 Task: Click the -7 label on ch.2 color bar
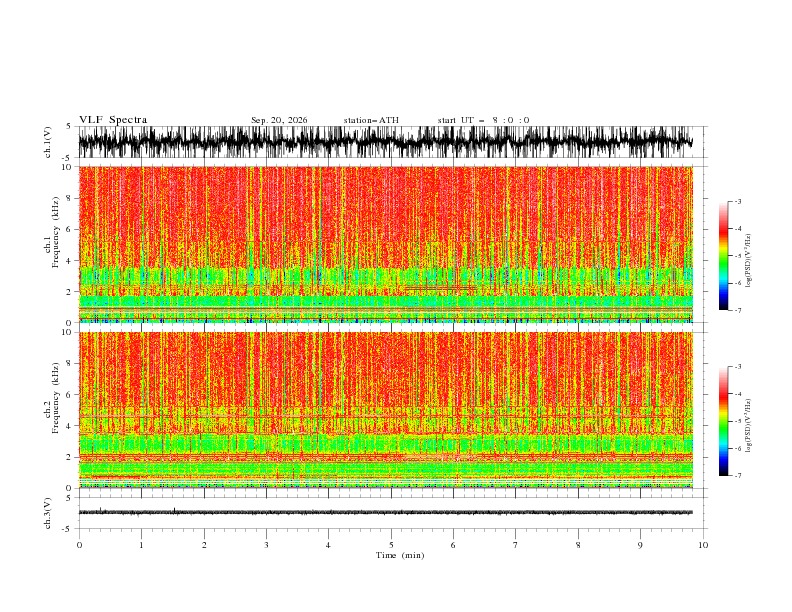point(737,476)
